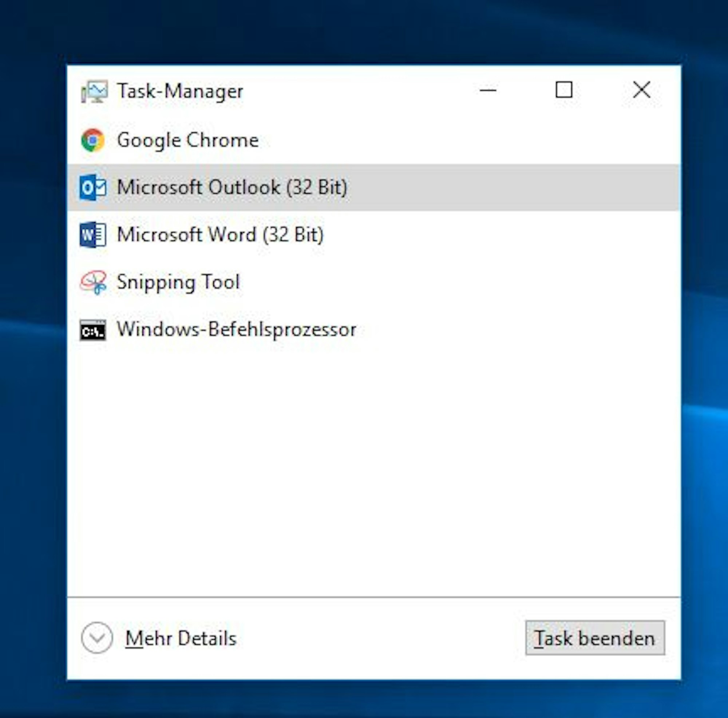The width and height of the screenshot is (728, 718).
Task: Select the Windows-Befehlsprozessor entry text
Action: 237,330
